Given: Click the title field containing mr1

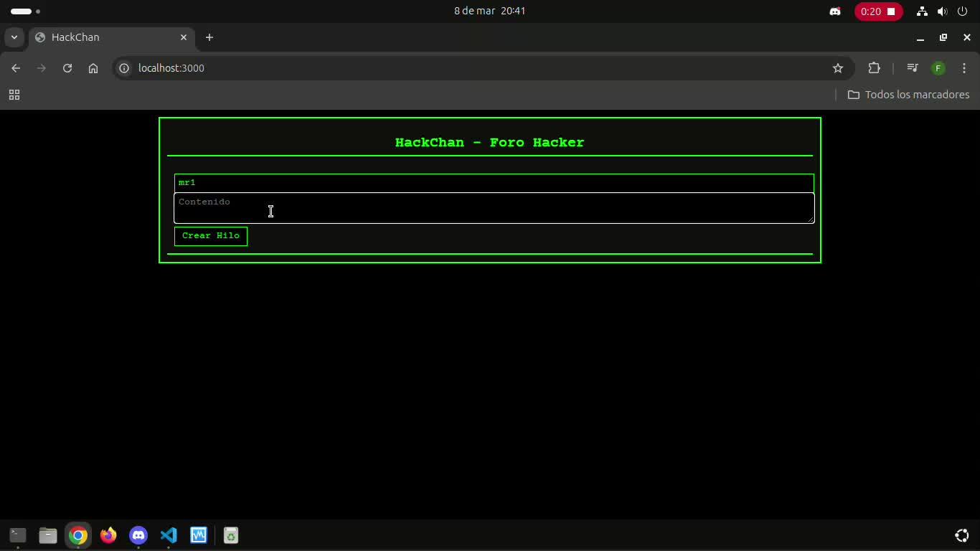Looking at the screenshot, I should coord(494,183).
